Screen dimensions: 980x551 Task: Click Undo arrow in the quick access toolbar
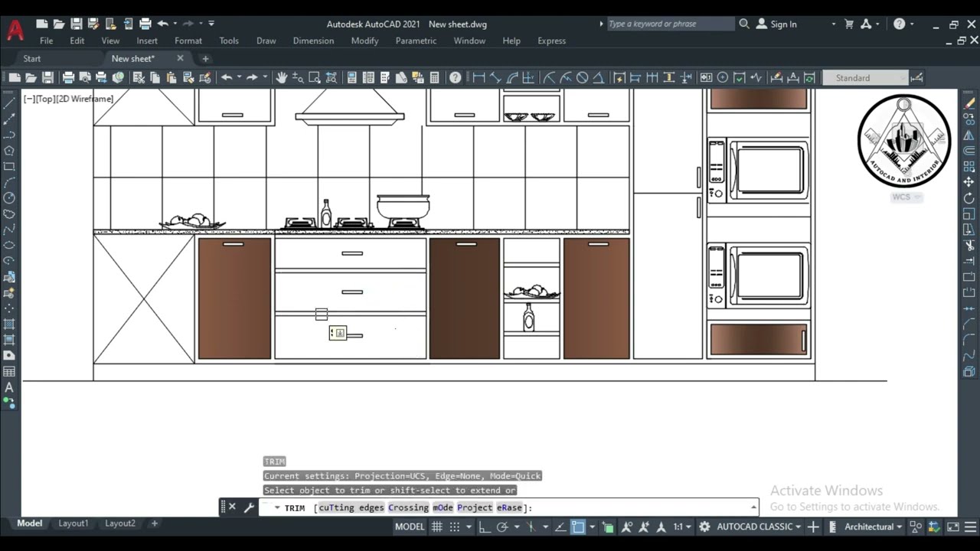coord(162,24)
